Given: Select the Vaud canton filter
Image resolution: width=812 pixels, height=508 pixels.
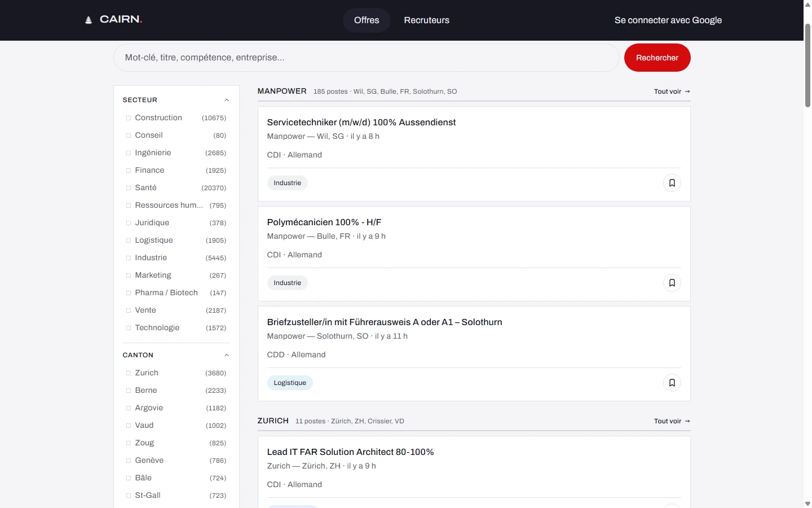Looking at the screenshot, I should click(x=129, y=426).
